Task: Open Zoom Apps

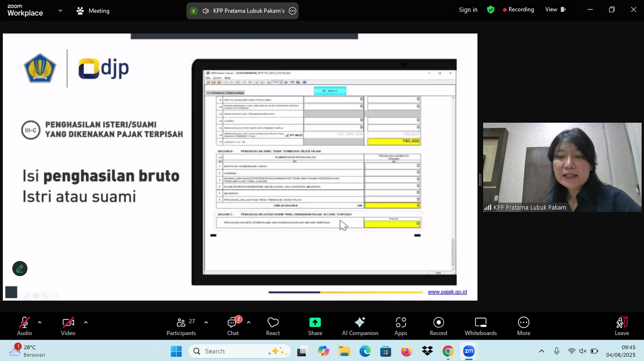Action: point(401,326)
